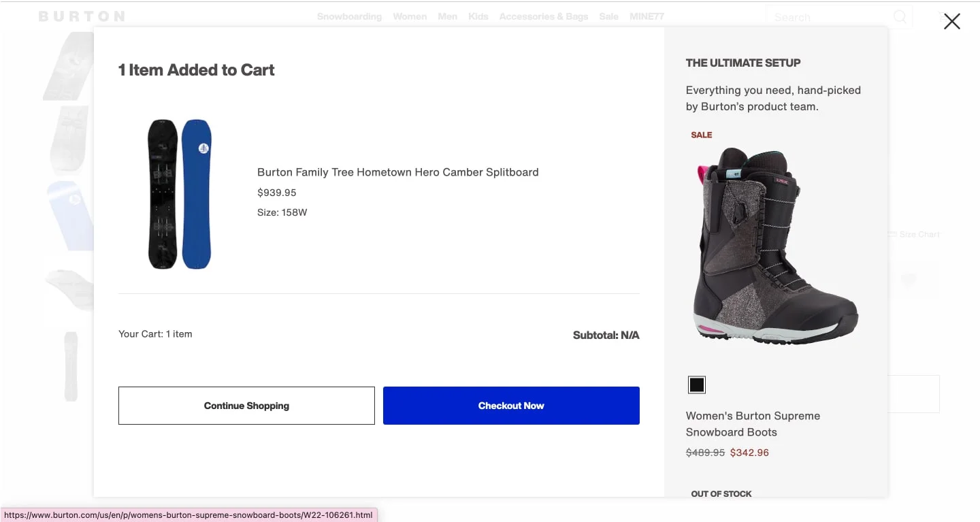Open the Men menu
Image resolution: width=980 pixels, height=522 pixels.
point(447,16)
